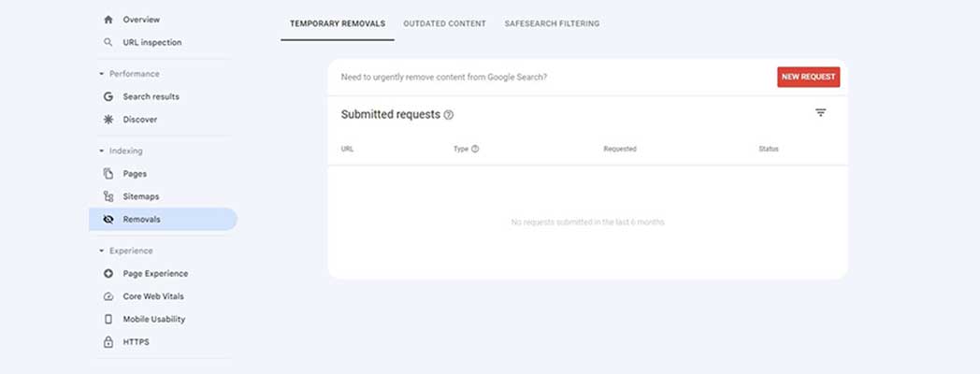Click the HTTPS lock icon
980x374 pixels.
click(108, 342)
